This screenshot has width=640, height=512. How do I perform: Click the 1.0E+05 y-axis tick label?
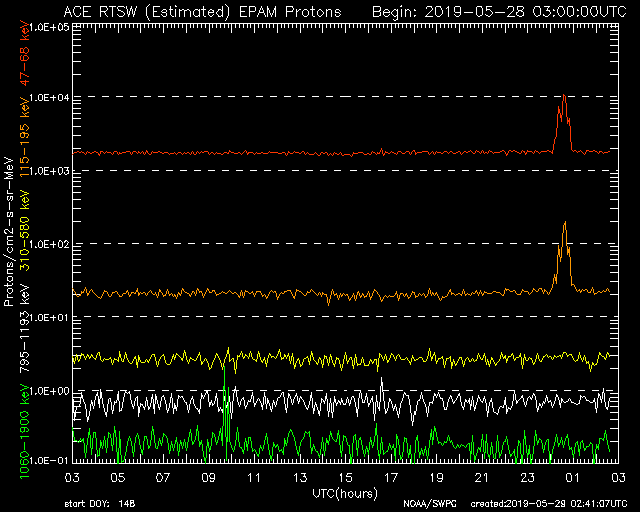47,26
